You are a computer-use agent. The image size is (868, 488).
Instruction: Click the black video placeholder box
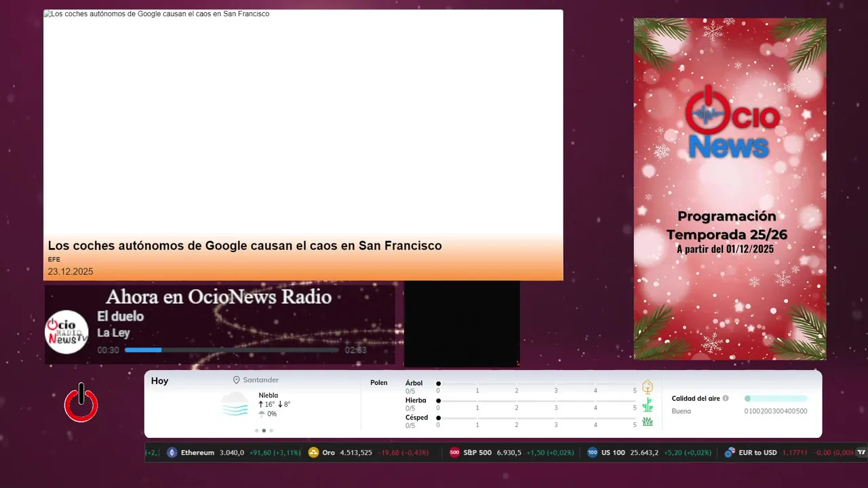click(x=462, y=324)
